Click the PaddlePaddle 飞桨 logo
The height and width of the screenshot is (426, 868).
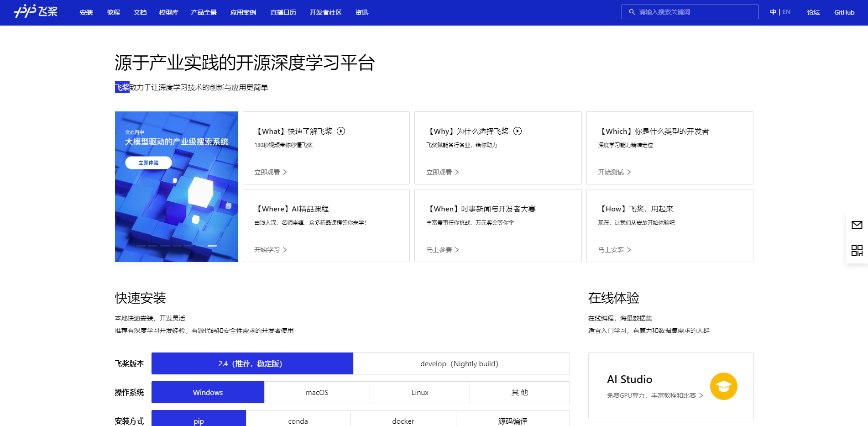(x=36, y=11)
